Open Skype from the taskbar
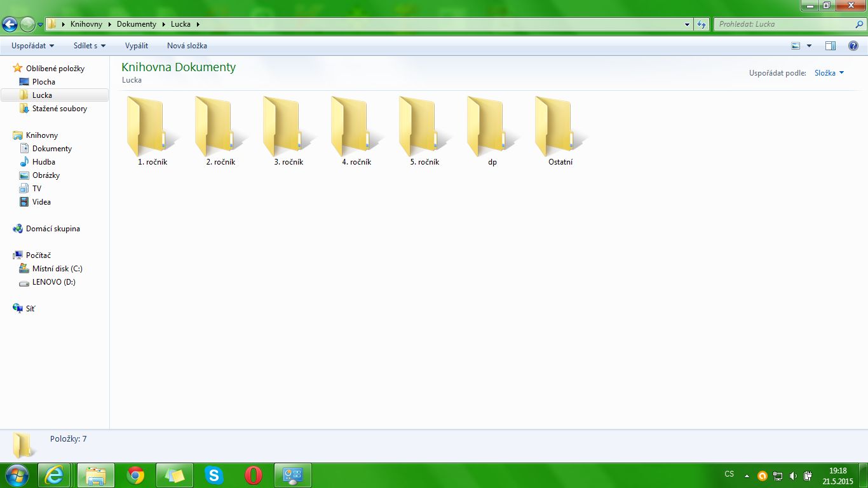868x488 pixels. [x=214, y=475]
